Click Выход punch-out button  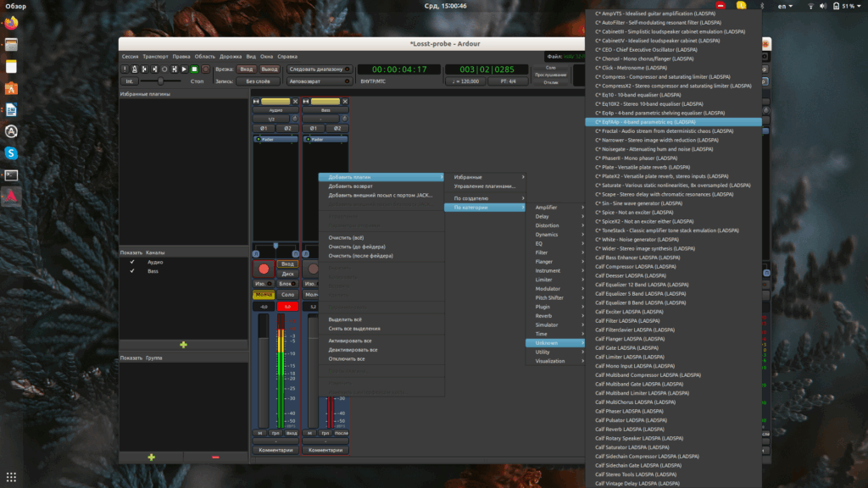(x=270, y=69)
